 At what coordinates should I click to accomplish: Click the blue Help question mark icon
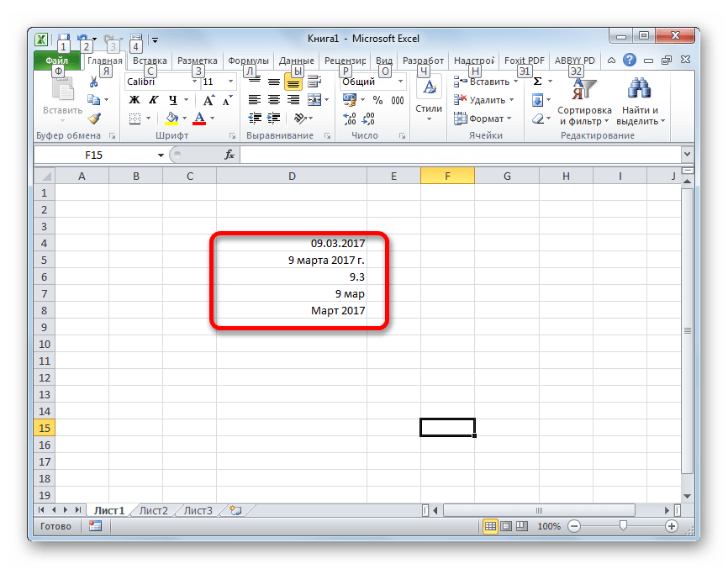[630, 60]
